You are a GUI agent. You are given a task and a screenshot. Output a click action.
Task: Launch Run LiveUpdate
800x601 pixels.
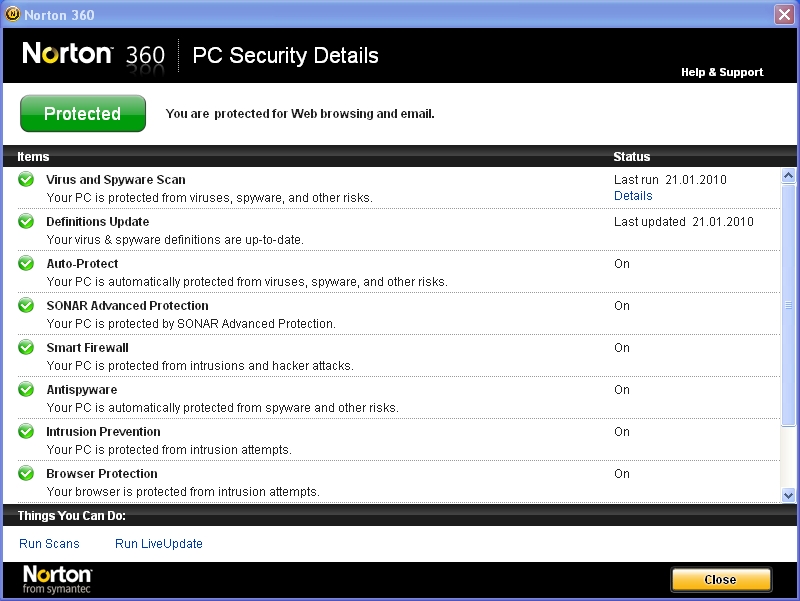point(159,544)
